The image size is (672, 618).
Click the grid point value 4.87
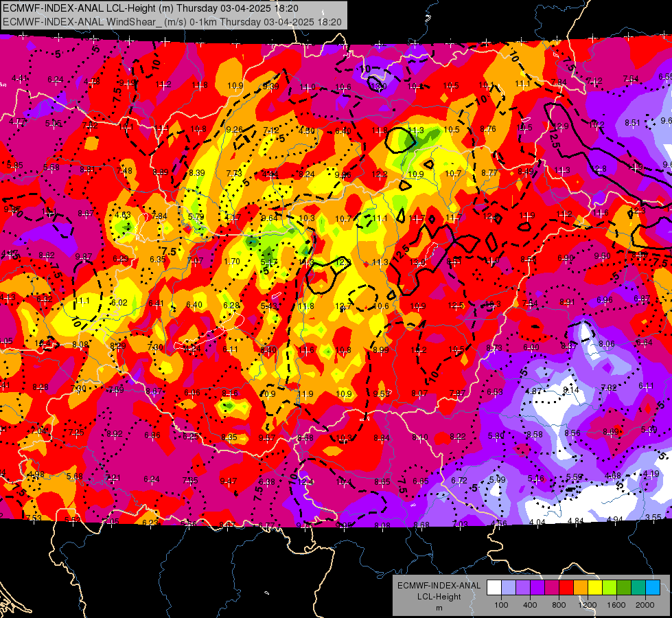[x=533, y=391]
